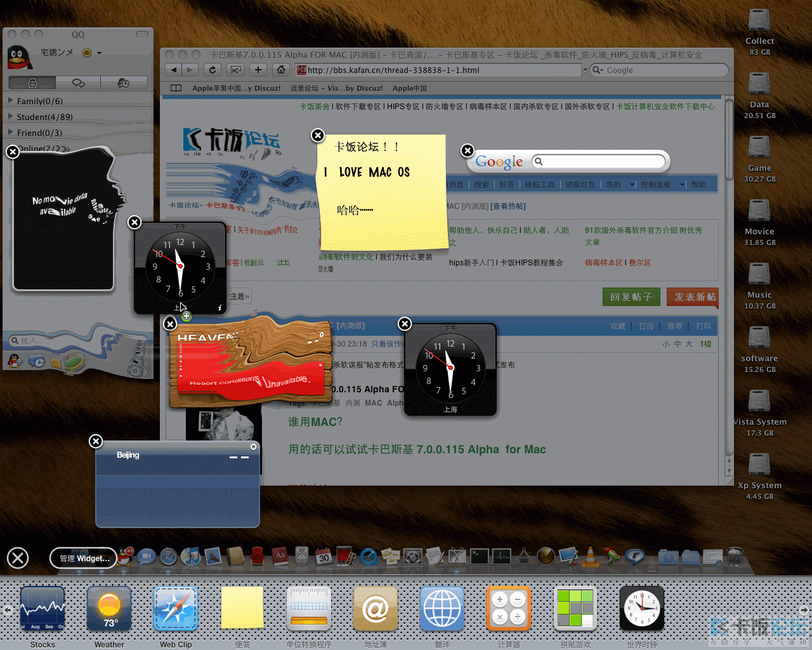This screenshot has width=812, height=650.
Task: Add the 计算器 calculator widget
Action: click(x=509, y=608)
